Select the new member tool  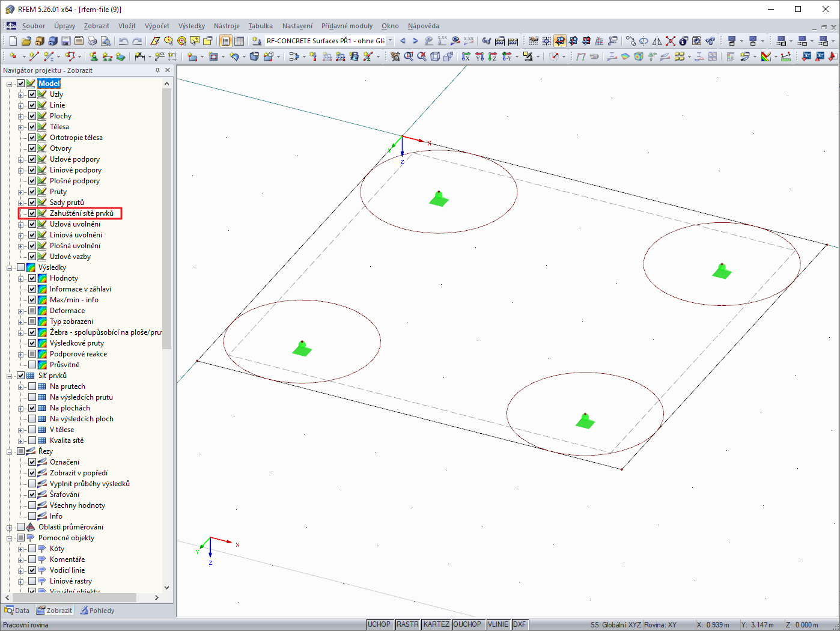(x=49, y=56)
